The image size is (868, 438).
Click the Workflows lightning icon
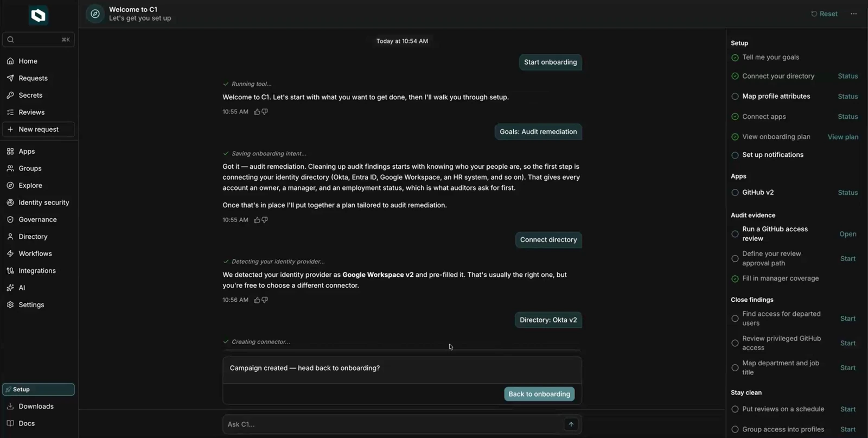click(x=10, y=253)
